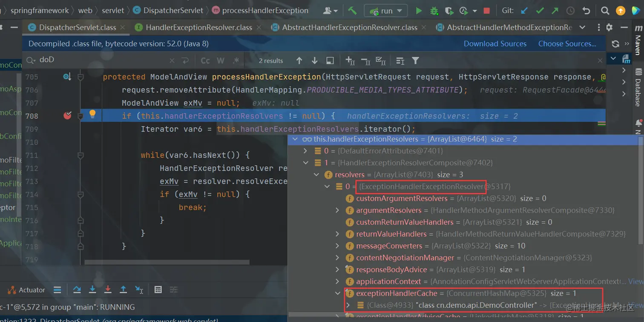Click the intention lightbulb on line 708
The width and height of the screenshot is (644, 322).
[x=92, y=114]
